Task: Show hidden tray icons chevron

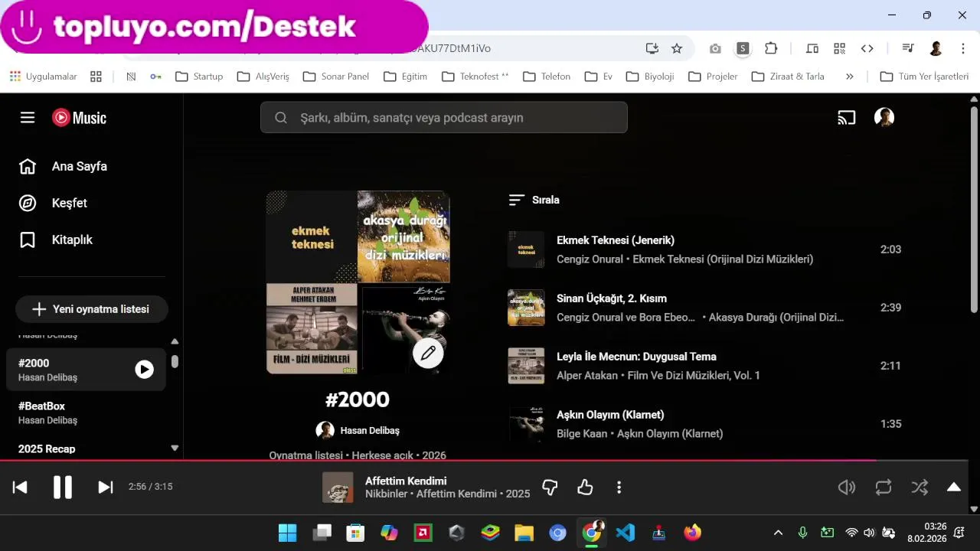Action: [778, 533]
